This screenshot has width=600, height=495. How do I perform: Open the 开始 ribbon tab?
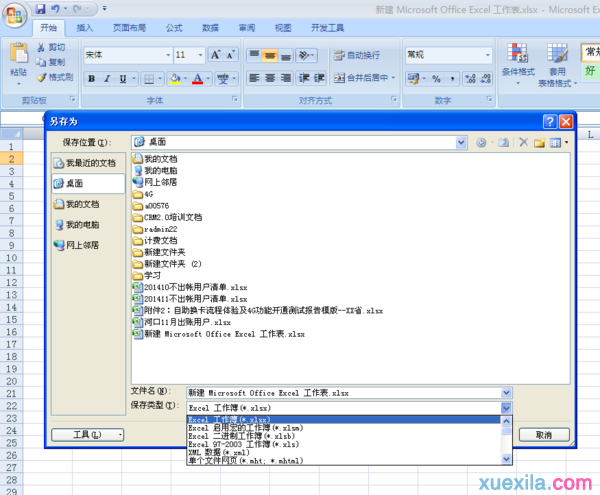(x=49, y=28)
